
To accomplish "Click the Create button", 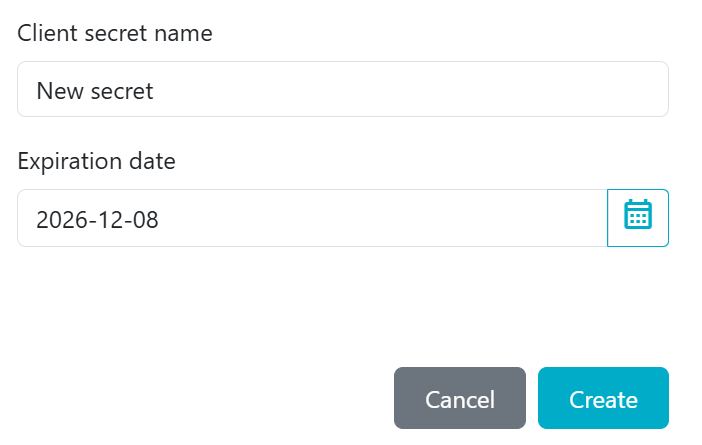I will (x=603, y=399).
